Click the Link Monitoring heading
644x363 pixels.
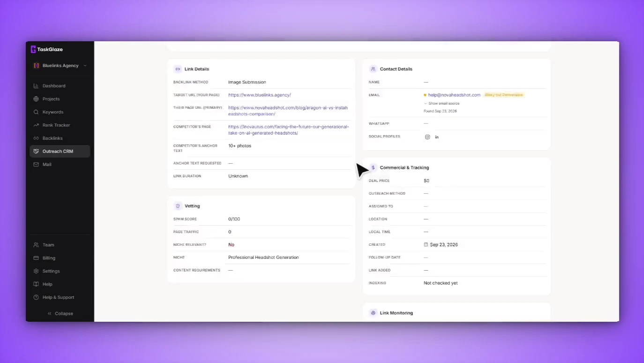397,313
